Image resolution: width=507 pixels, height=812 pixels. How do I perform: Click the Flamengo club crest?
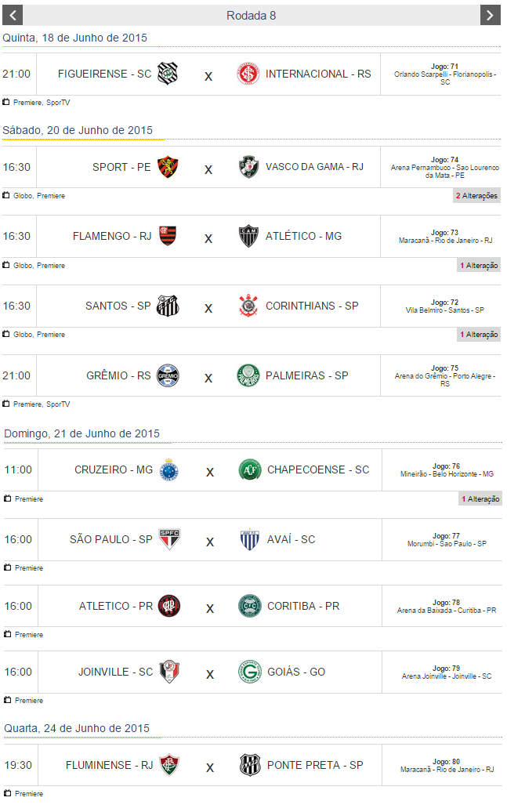tap(168, 236)
